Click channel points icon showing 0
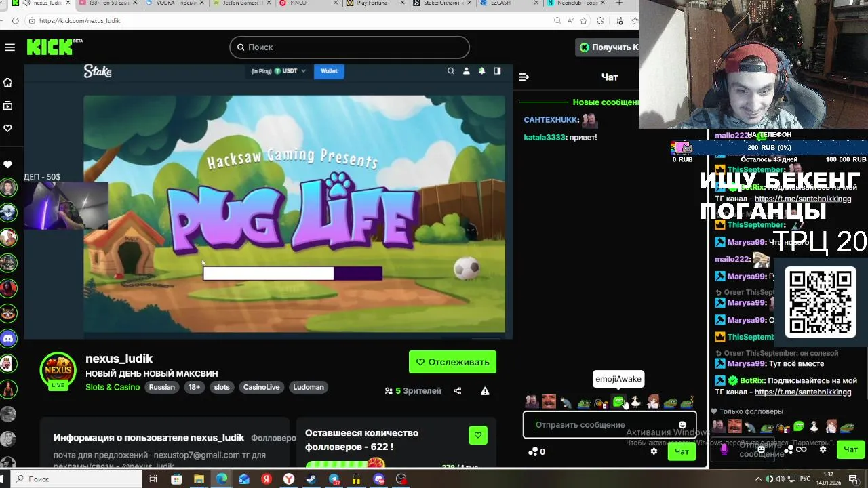868x488 pixels. (x=536, y=451)
